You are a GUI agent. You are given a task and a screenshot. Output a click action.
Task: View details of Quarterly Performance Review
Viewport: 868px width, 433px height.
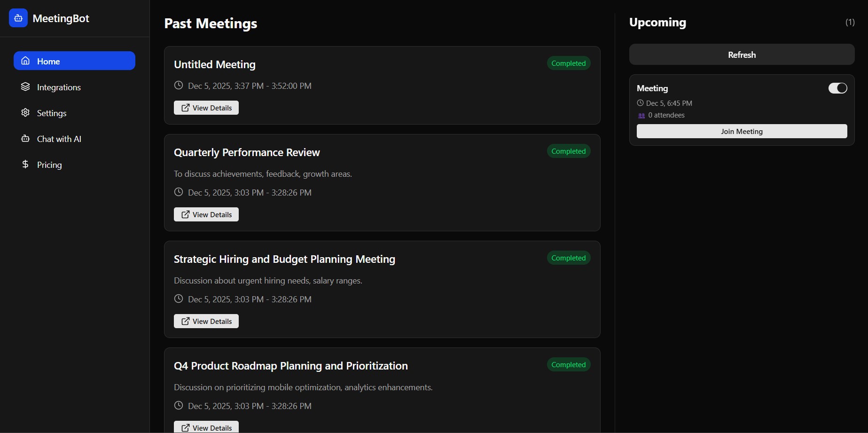[x=206, y=215]
